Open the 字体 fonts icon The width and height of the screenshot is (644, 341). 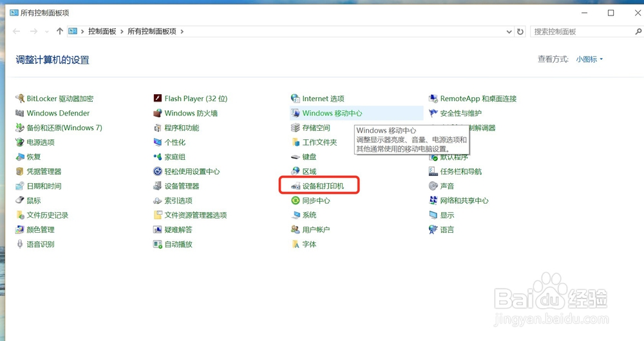[296, 244]
